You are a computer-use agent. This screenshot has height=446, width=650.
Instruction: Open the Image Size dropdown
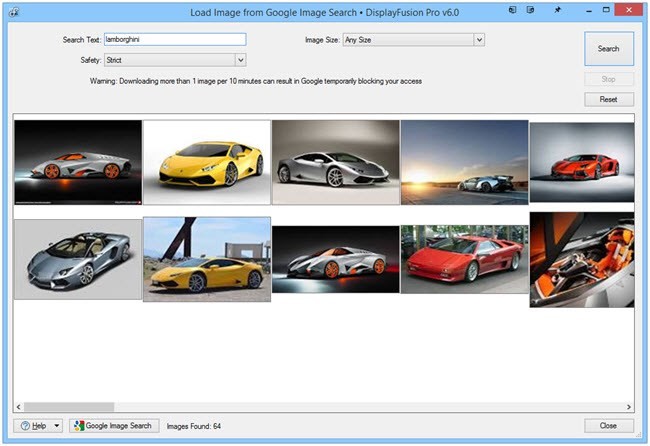pyautogui.click(x=413, y=40)
